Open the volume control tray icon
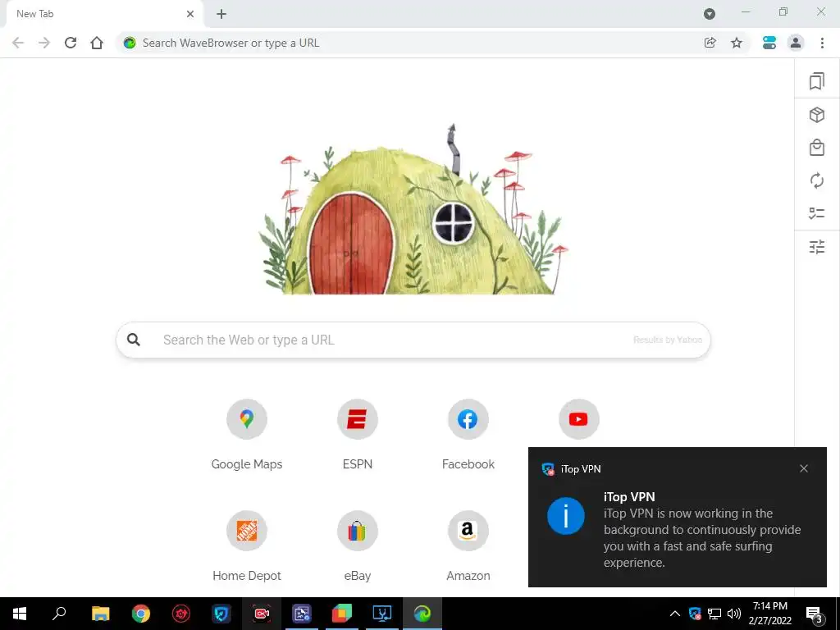This screenshot has width=840, height=630. tap(734, 614)
